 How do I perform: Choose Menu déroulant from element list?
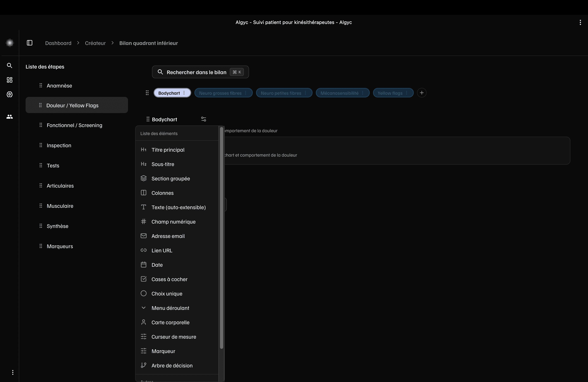point(170,308)
